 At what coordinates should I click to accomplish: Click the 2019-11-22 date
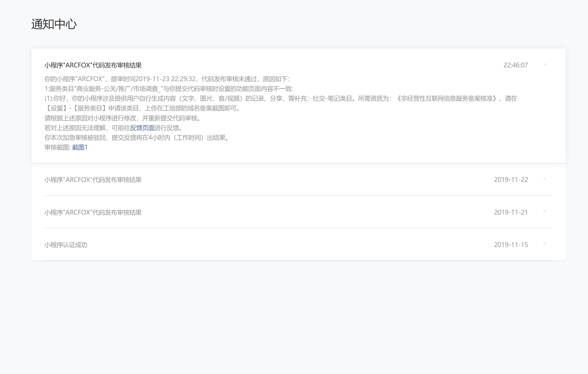511,180
